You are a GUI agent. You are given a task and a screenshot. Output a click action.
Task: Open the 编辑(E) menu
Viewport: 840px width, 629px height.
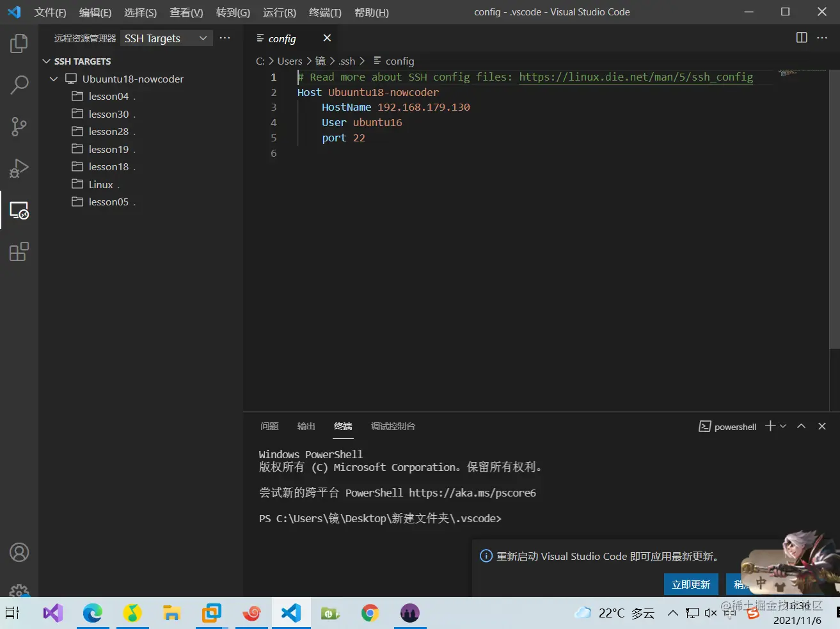tap(95, 12)
